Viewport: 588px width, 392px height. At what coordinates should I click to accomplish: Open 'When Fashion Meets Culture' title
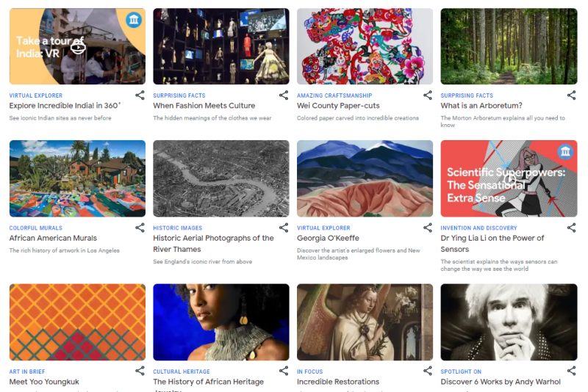204,106
